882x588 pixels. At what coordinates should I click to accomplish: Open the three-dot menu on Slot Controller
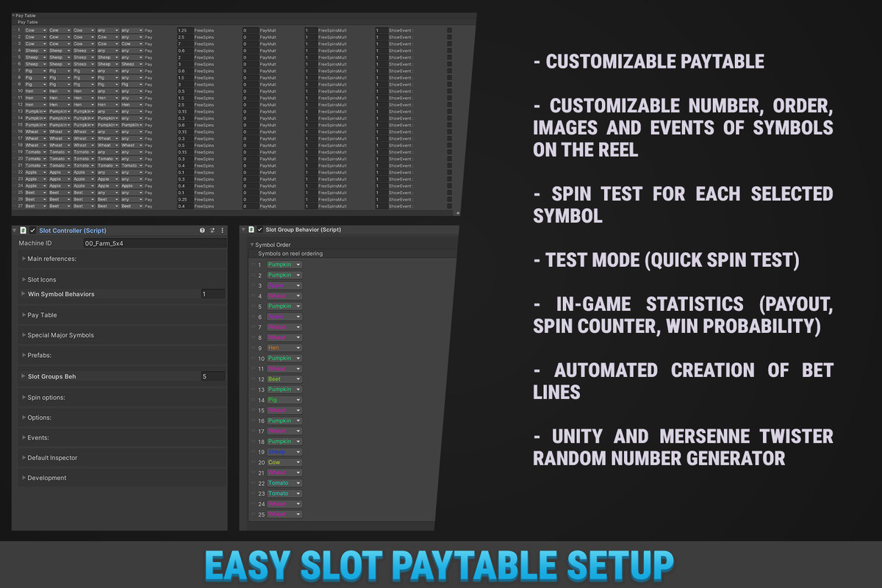[222, 229]
